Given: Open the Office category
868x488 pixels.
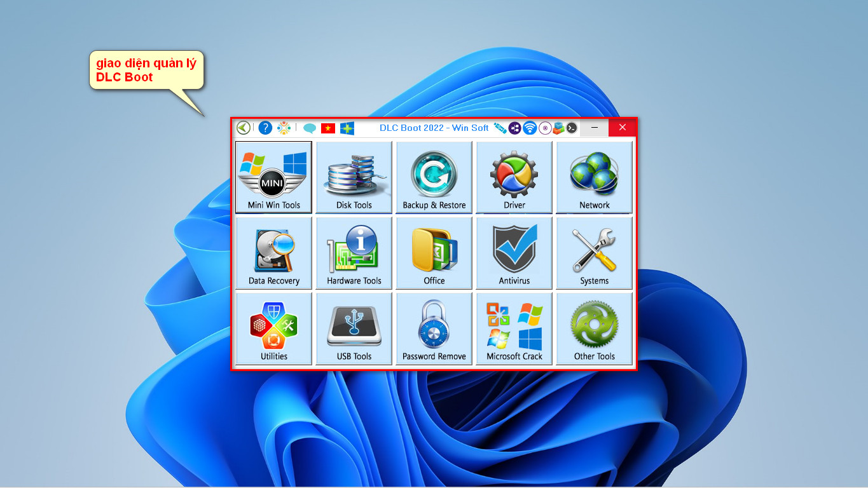Looking at the screenshot, I should click(x=434, y=253).
